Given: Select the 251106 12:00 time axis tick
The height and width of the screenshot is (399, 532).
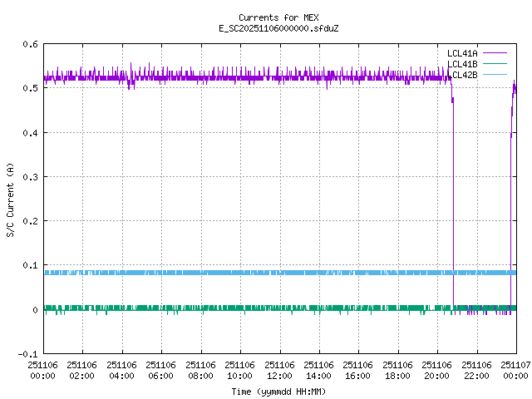Looking at the screenshot, I should point(279,369).
